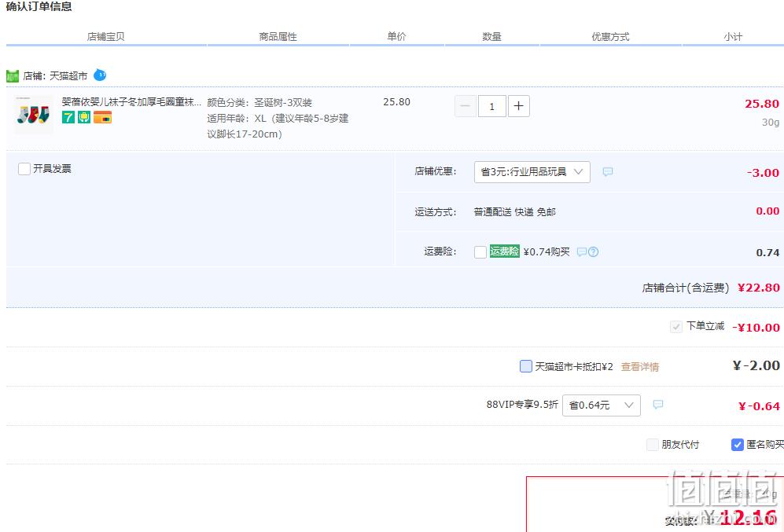Check the 天猫超市卡抵扣¥2 checkbox
The height and width of the screenshot is (532, 784).
[x=526, y=366]
